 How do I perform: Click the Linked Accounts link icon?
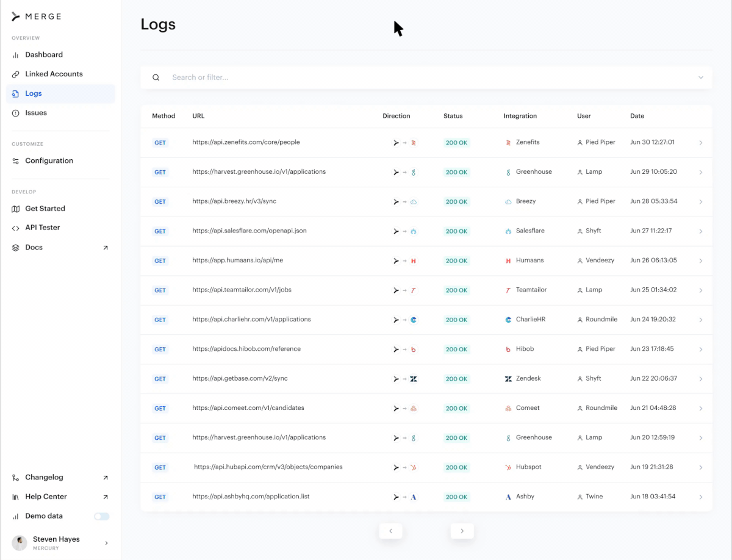tap(16, 74)
